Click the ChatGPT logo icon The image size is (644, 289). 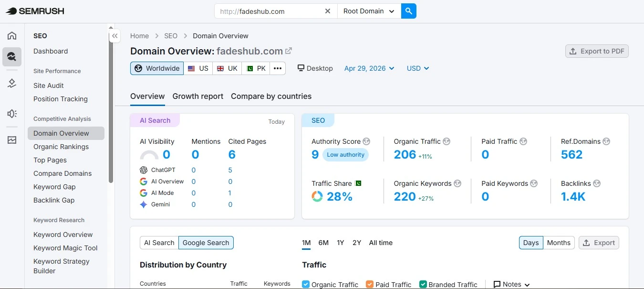click(144, 170)
